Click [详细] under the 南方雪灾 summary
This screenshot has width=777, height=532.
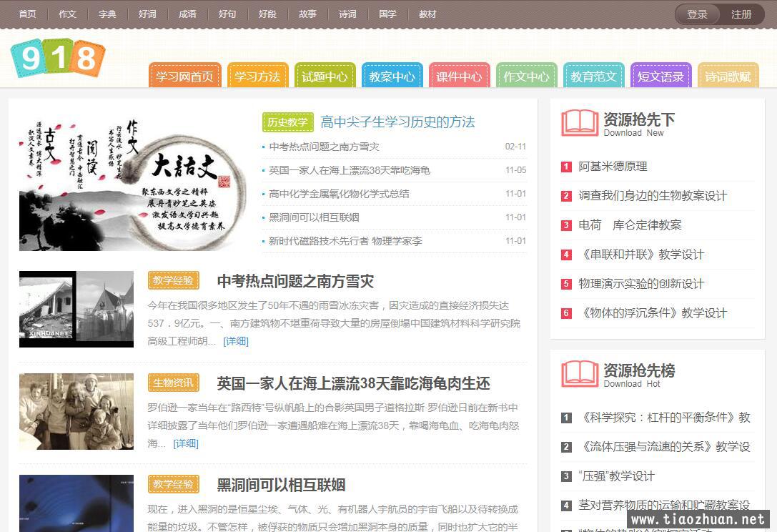(x=236, y=341)
